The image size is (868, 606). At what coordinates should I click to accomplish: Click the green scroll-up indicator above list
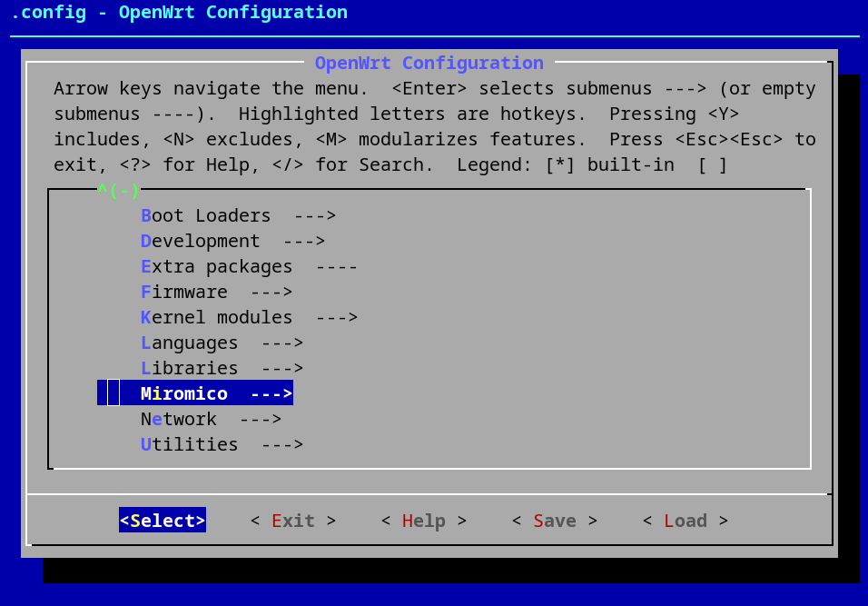coord(119,191)
